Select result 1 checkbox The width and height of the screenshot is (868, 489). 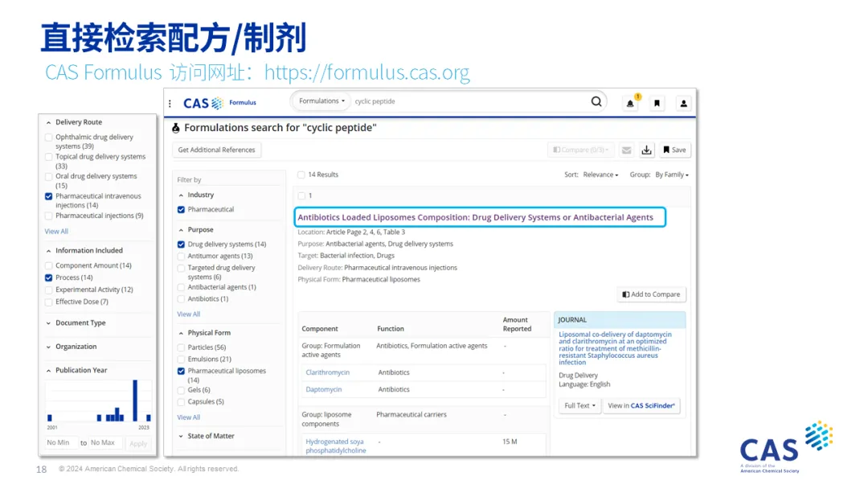tap(301, 196)
